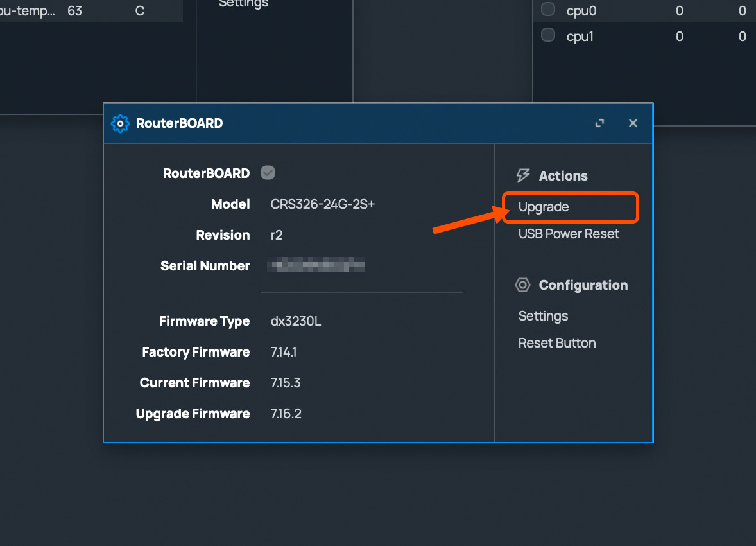Screen dimensions: 756x546
Task: Click the Configuration hexagon icon
Action: 522,285
